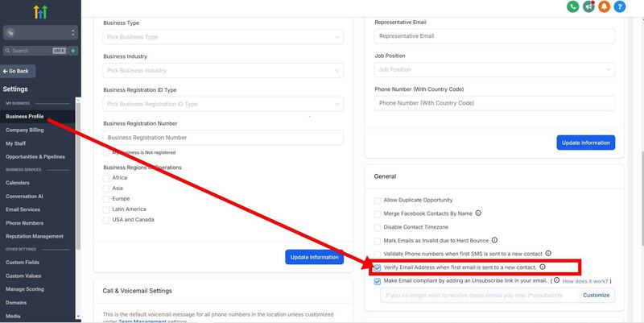Uncheck Verify Email Address for new contact
644x323 pixels.
tap(377, 268)
